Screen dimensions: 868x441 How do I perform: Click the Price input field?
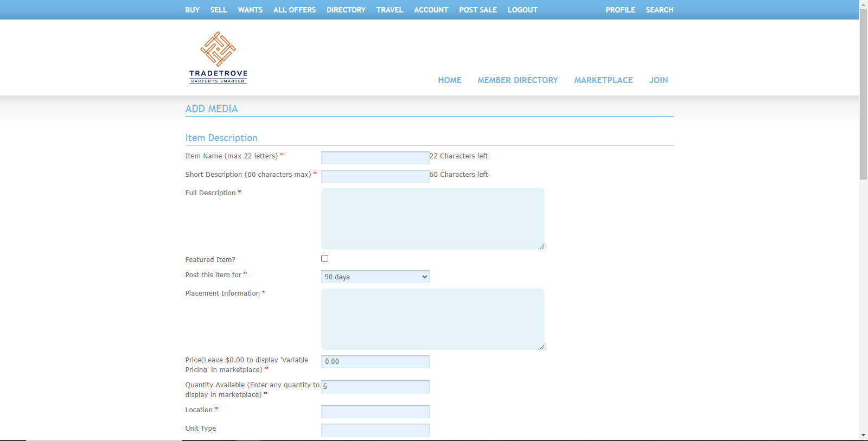tap(375, 362)
